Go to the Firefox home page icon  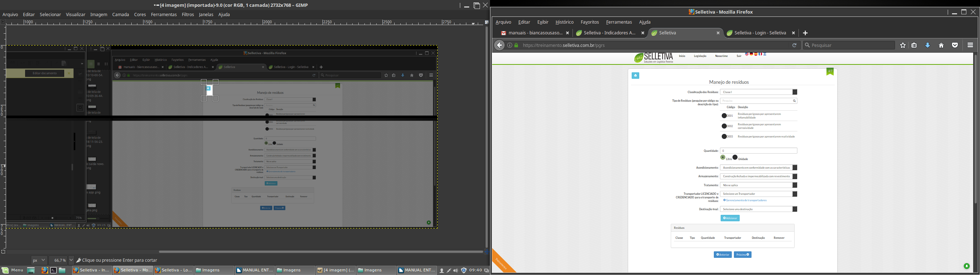click(941, 45)
